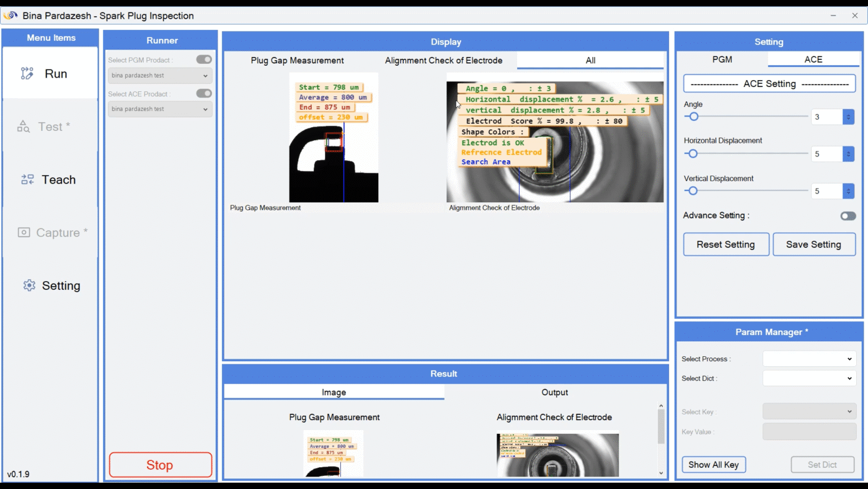The height and width of the screenshot is (489, 868).
Task: Open the PGM product dropdown
Action: pos(160,76)
